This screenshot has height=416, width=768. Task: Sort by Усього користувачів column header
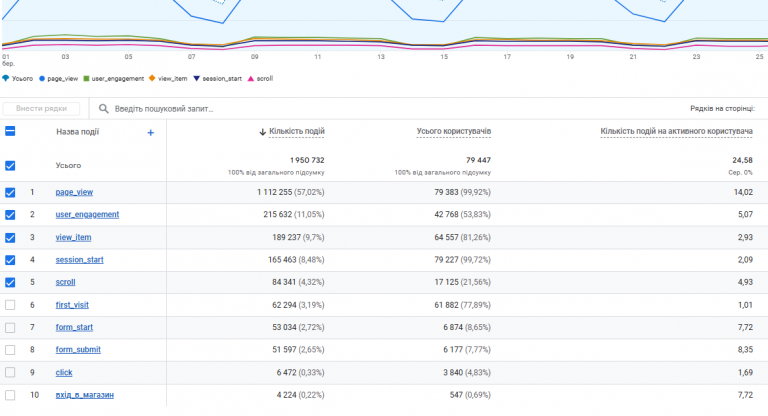click(x=454, y=131)
